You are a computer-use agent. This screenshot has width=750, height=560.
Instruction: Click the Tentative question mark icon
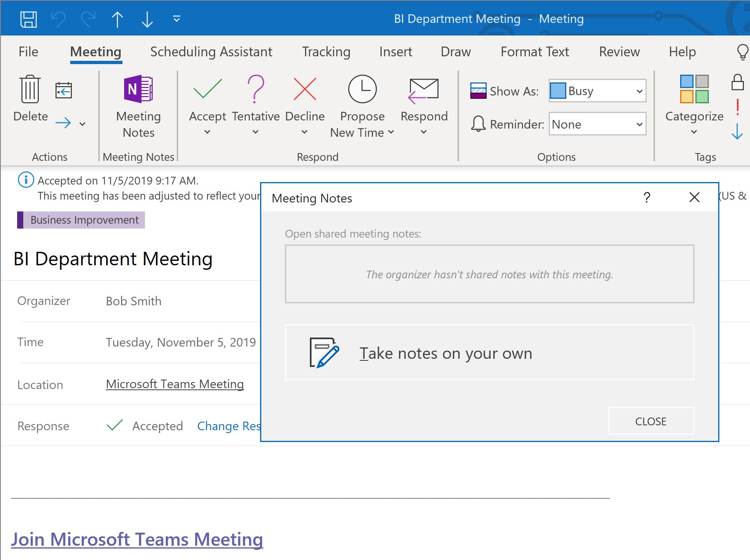pyautogui.click(x=256, y=89)
